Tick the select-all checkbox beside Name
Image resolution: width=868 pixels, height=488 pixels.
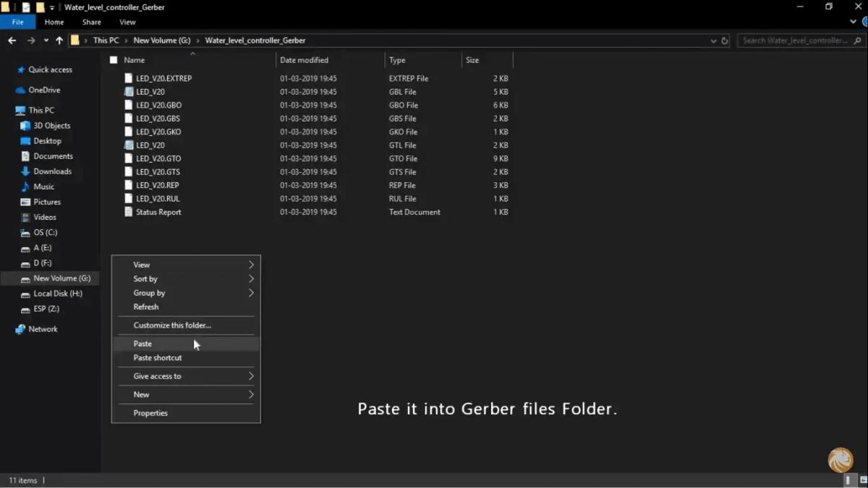pos(114,60)
